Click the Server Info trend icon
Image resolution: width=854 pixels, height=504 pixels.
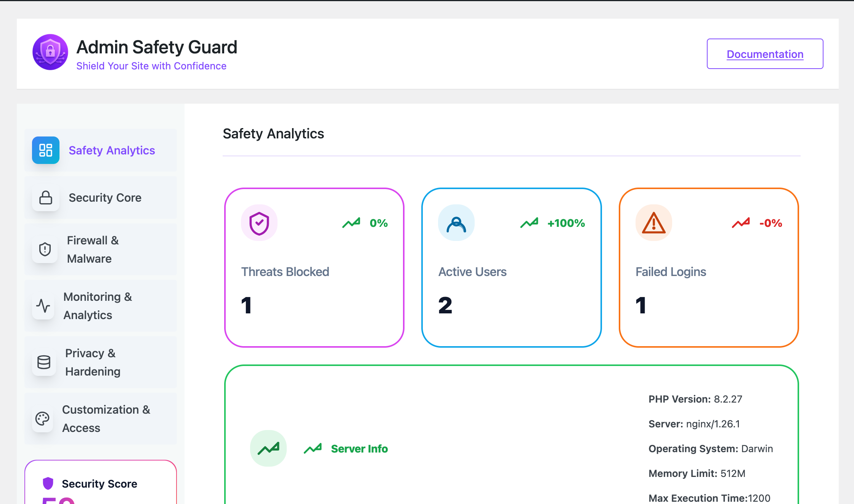[268, 448]
